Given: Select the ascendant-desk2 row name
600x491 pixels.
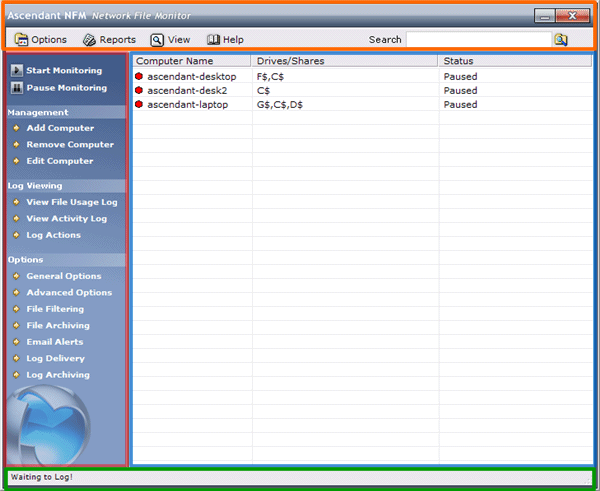Looking at the screenshot, I should pyautogui.click(x=187, y=91).
